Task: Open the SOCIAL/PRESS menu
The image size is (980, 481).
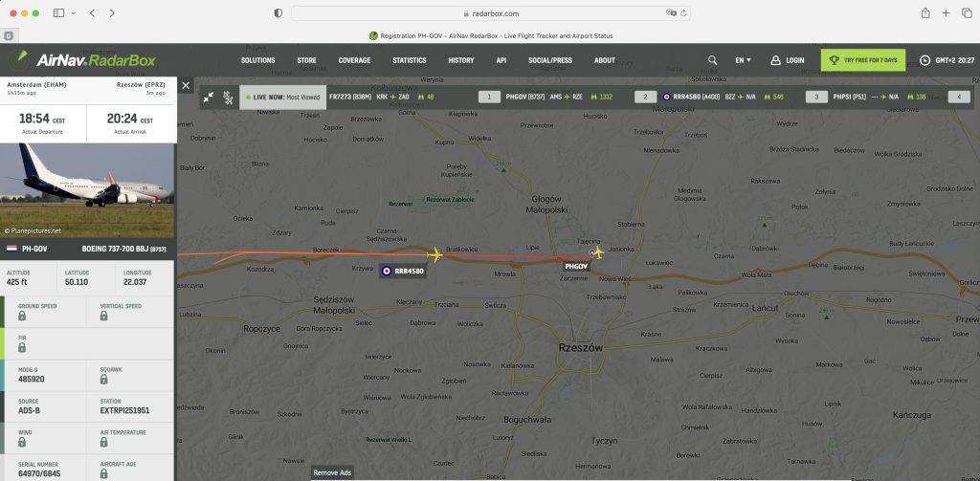Action: pyautogui.click(x=550, y=60)
